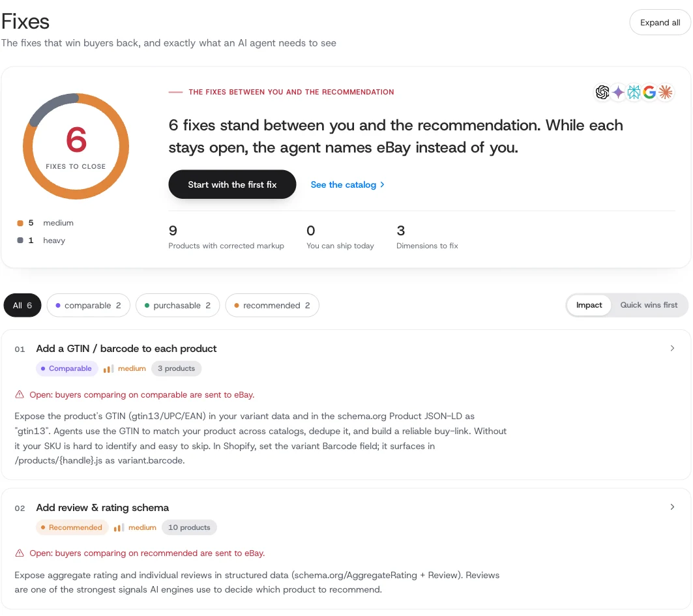The image size is (693, 616).
Task: Click the Google G logo icon
Action: [x=649, y=93]
